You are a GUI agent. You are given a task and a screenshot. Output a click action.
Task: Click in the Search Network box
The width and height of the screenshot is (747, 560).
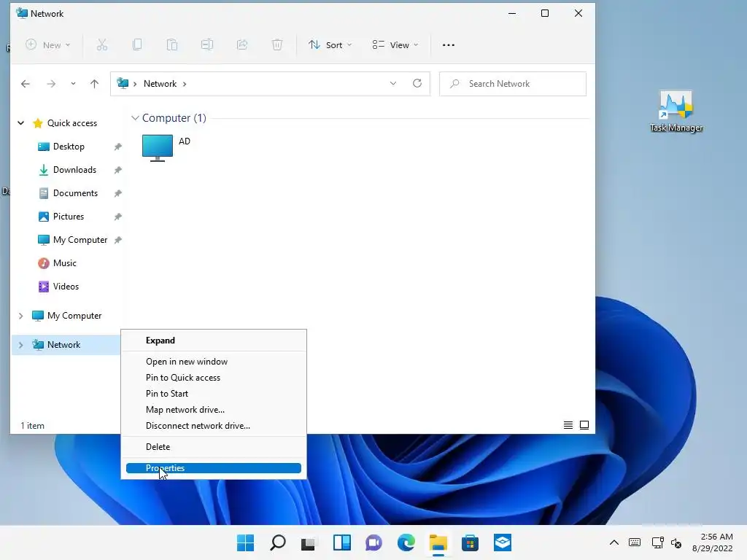click(x=513, y=84)
